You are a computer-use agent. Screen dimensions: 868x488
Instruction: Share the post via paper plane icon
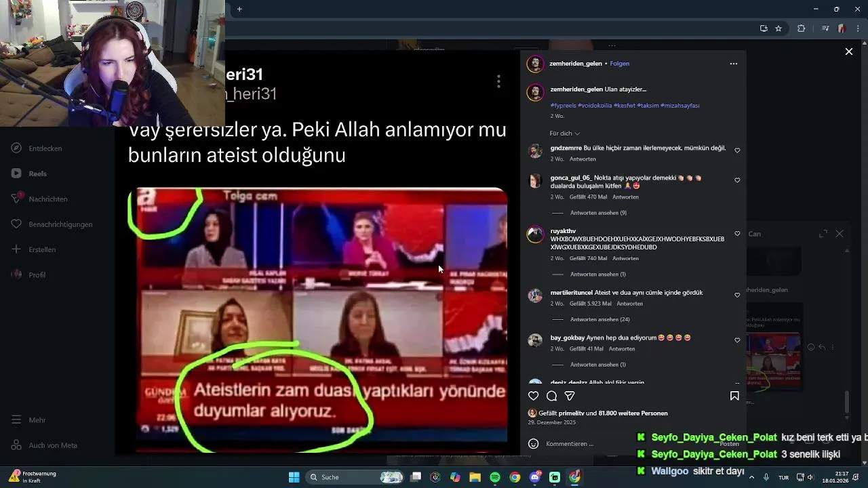pos(570,396)
